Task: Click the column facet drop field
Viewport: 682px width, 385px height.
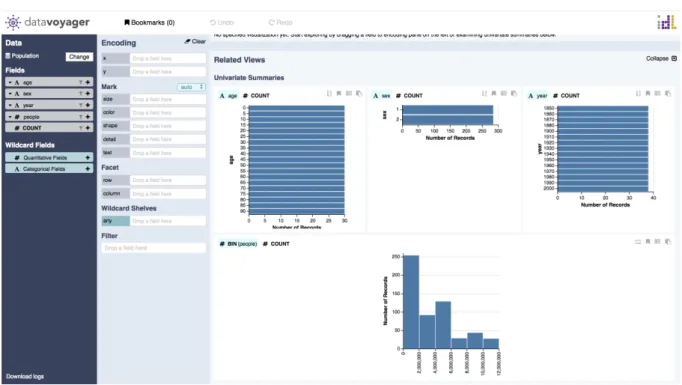Action: click(x=167, y=194)
